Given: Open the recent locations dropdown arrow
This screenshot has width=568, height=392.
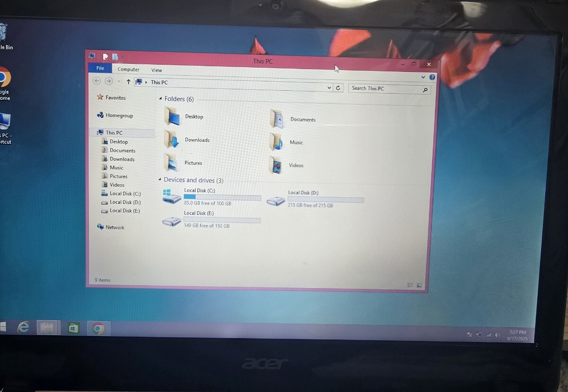Looking at the screenshot, I should pos(119,82).
